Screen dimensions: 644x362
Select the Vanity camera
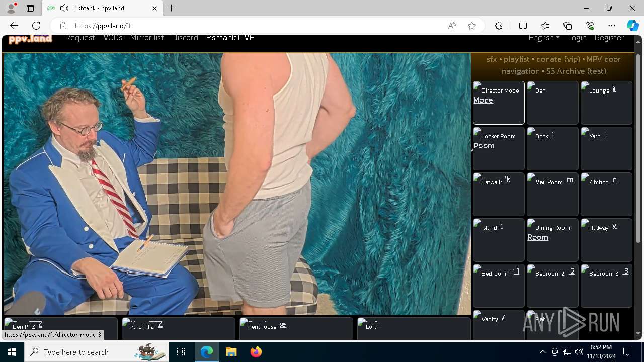[499, 325]
